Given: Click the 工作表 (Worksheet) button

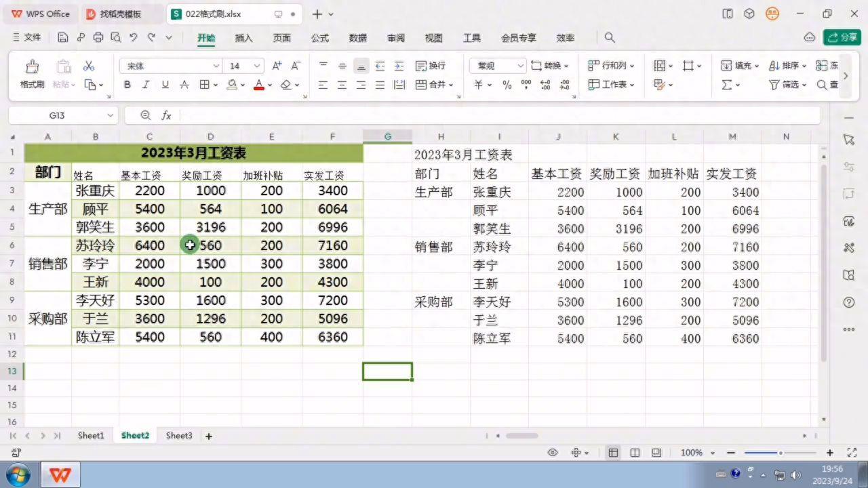Looking at the screenshot, I should 611,85.
